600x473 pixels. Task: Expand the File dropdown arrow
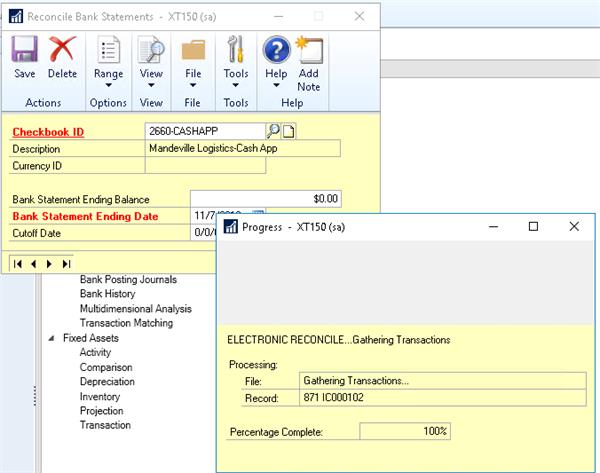click(193, 85)
